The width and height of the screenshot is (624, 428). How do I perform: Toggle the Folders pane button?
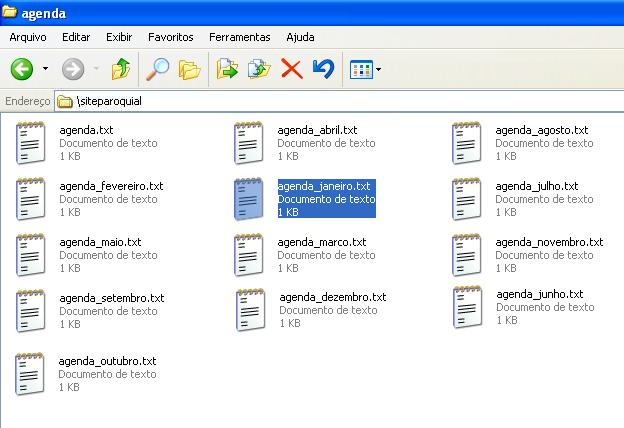pos(189,70)
